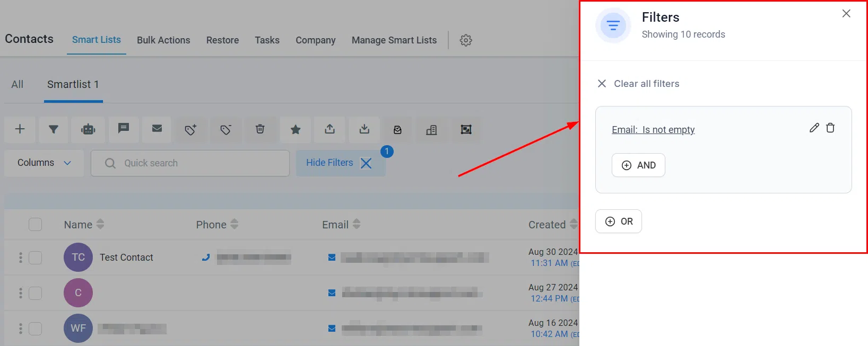
Task: Click the AND add condition button
Action: point(638,165)
